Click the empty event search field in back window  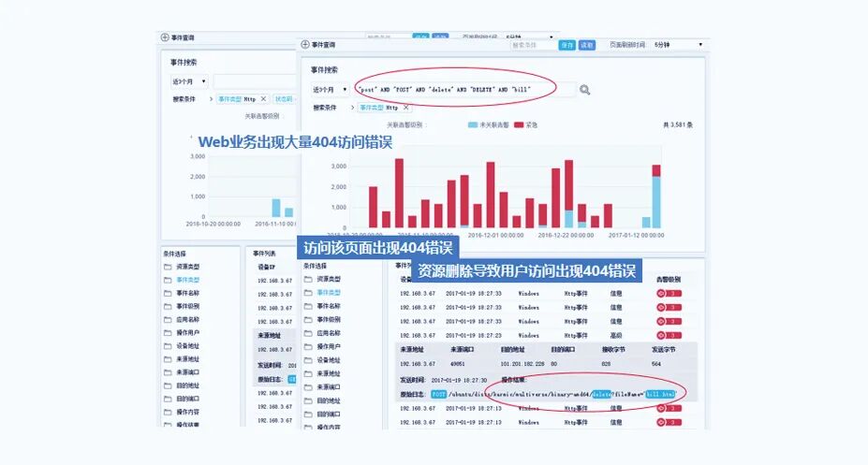[255, 81]
